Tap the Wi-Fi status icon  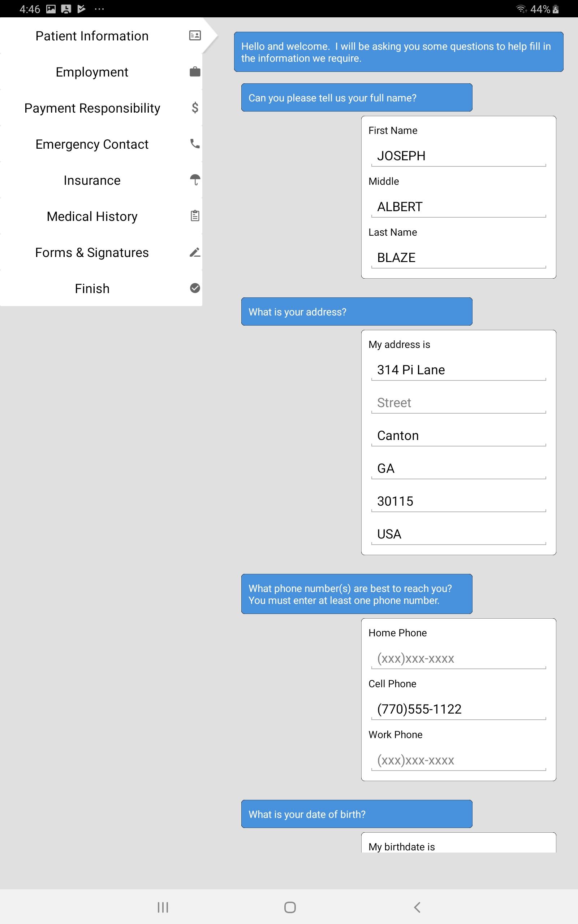coord(522,9)
